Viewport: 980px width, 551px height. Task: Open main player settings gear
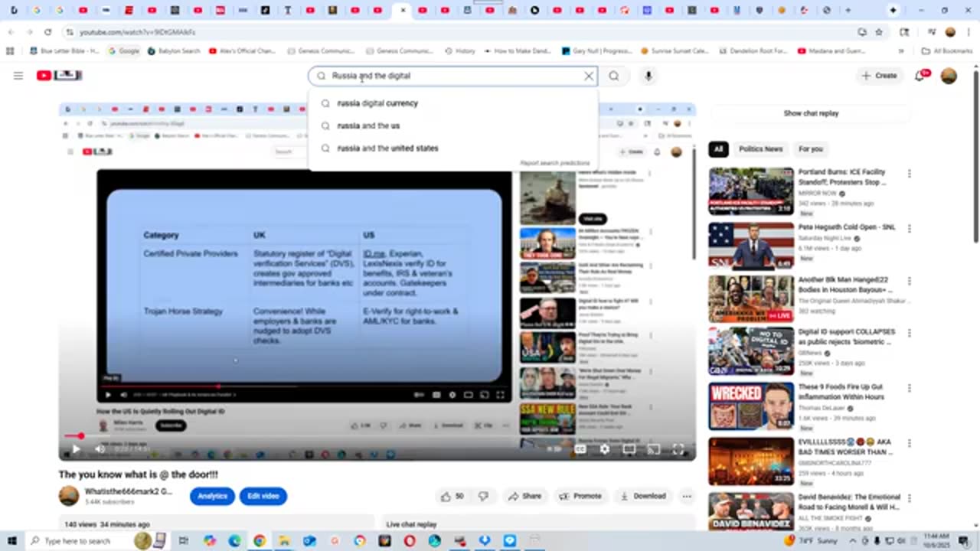click(x=605, y=449)
